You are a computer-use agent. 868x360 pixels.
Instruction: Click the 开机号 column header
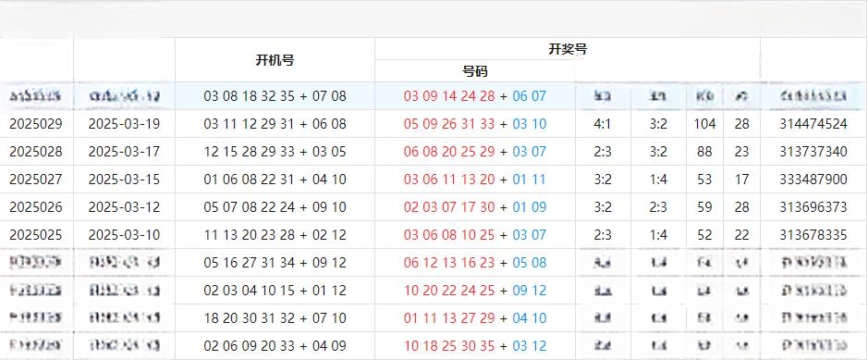(x=275, y=60)
